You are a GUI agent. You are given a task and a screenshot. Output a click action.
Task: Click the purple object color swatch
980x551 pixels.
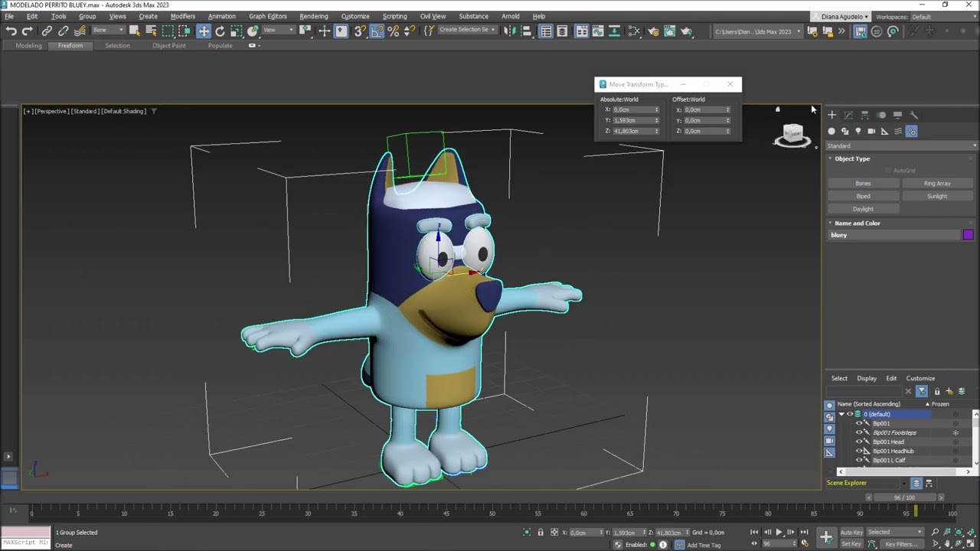968,235
